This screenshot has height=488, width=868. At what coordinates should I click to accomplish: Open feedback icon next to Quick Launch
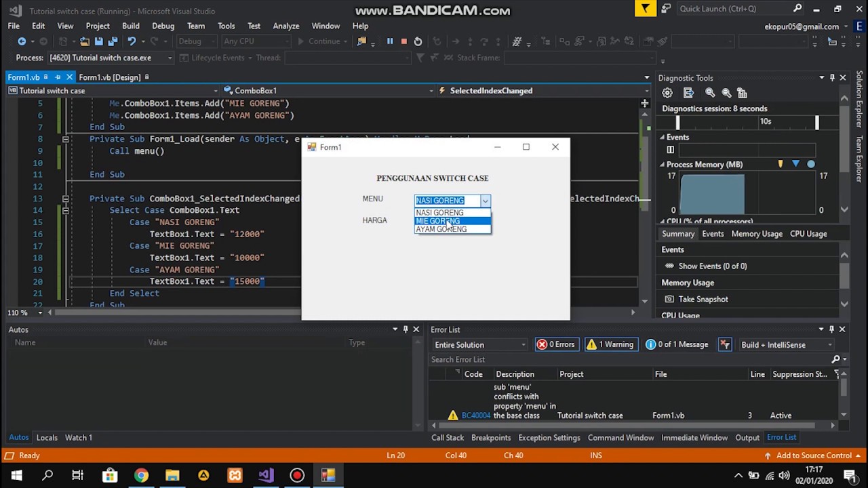pos(667,9)
